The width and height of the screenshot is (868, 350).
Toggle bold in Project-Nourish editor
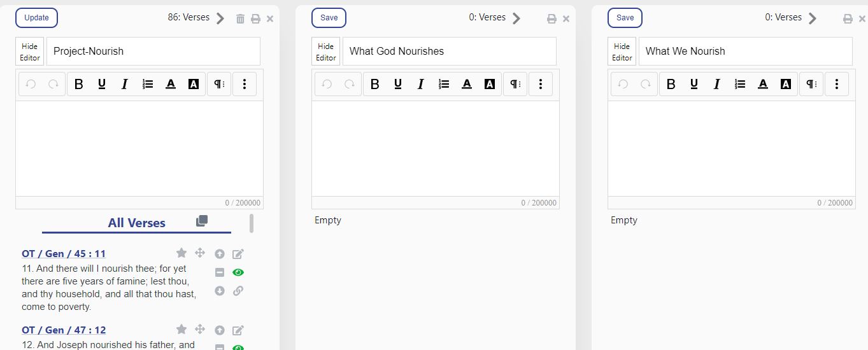coord(79,84)
